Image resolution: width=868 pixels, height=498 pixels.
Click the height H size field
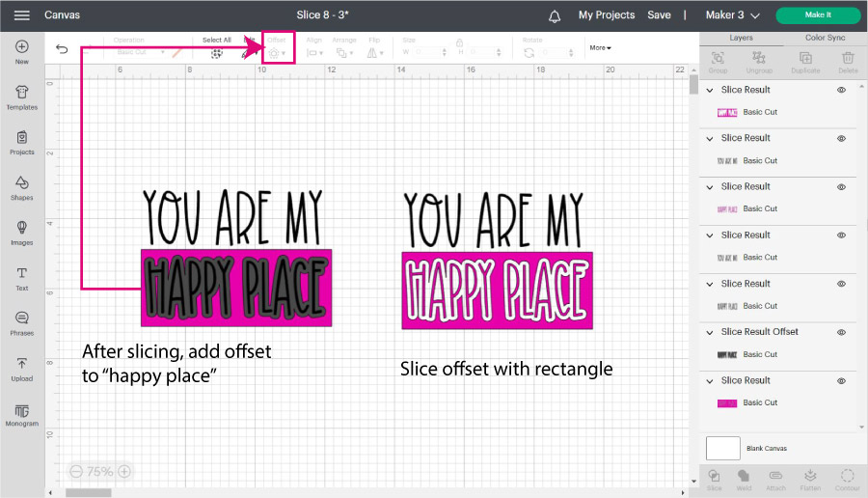click(484, 52)
